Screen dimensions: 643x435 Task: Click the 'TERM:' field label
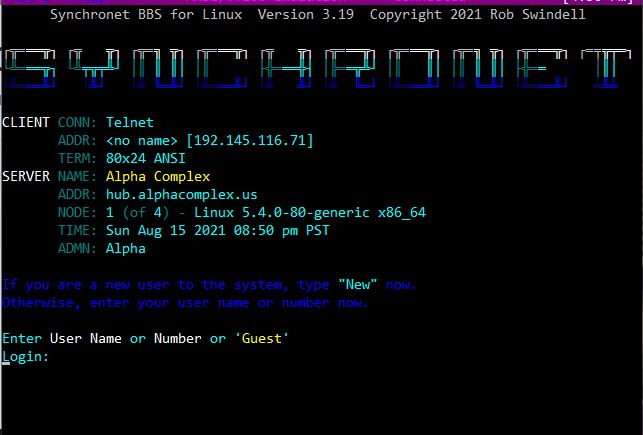pos(78,158)
